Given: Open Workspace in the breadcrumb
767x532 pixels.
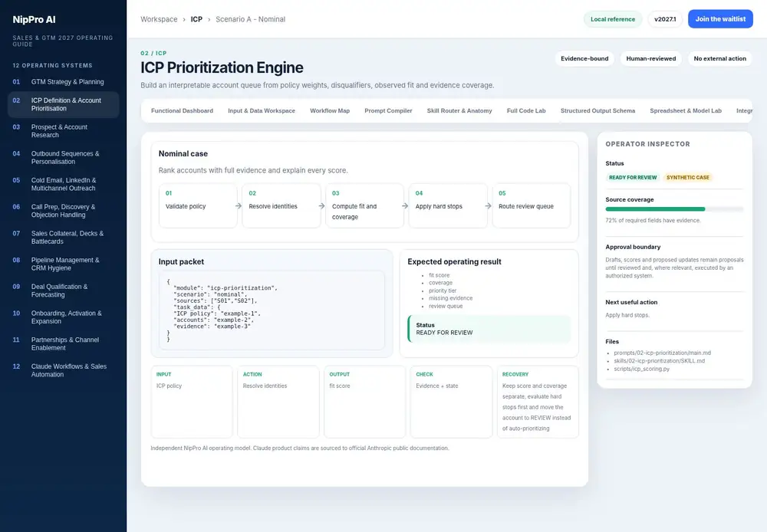Looking at the screenshot, I should tap(159, 19).
